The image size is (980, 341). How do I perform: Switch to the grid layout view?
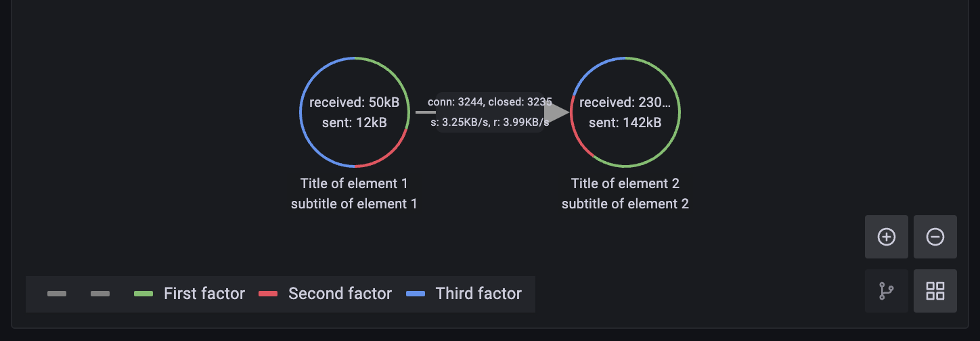(935, 291)
